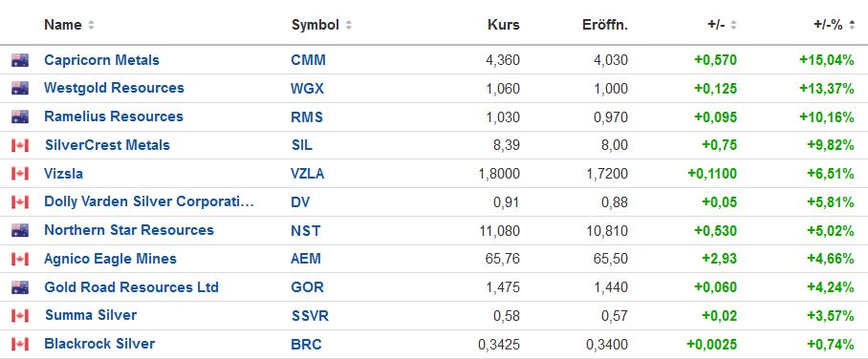868x359 pixels.
Task: Open the Summa Silver link
Action: coord(91,315)
